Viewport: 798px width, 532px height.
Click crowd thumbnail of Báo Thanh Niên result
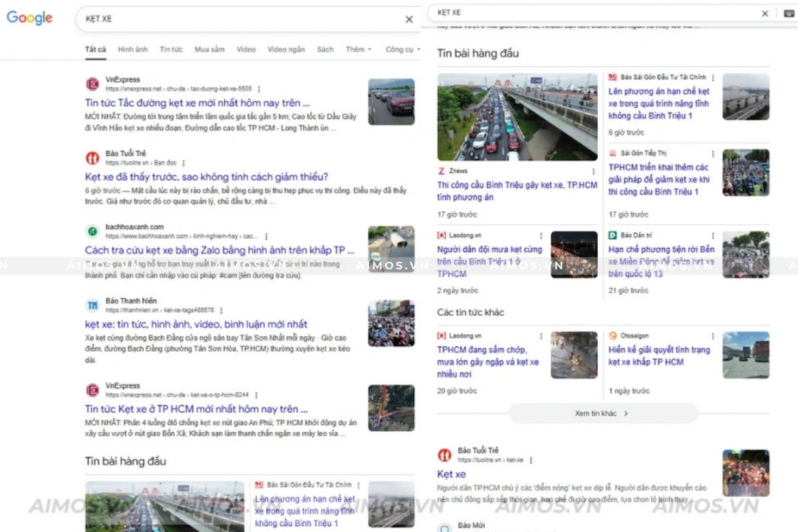pos(391,323)
